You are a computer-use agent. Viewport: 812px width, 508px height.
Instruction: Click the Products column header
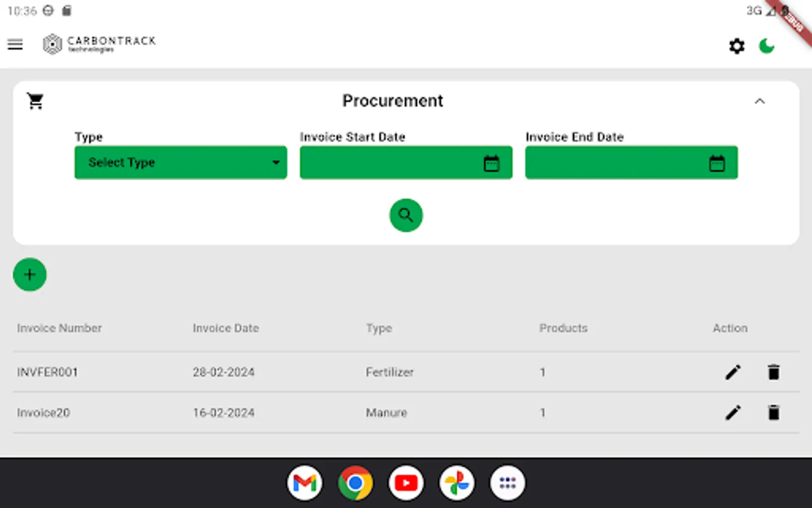click(x=563, y=328)
